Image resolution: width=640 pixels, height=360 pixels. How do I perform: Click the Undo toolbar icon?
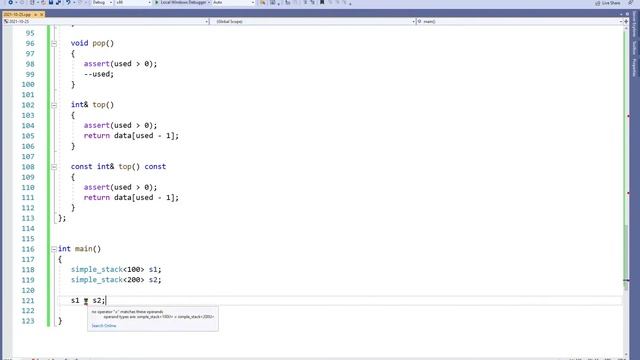[x=68, y=2]
